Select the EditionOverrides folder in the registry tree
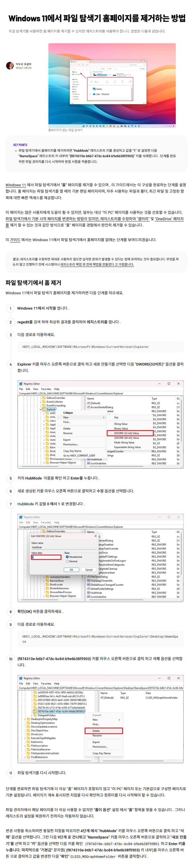Screen dimensions: 193x868 [x=54, y=398]
